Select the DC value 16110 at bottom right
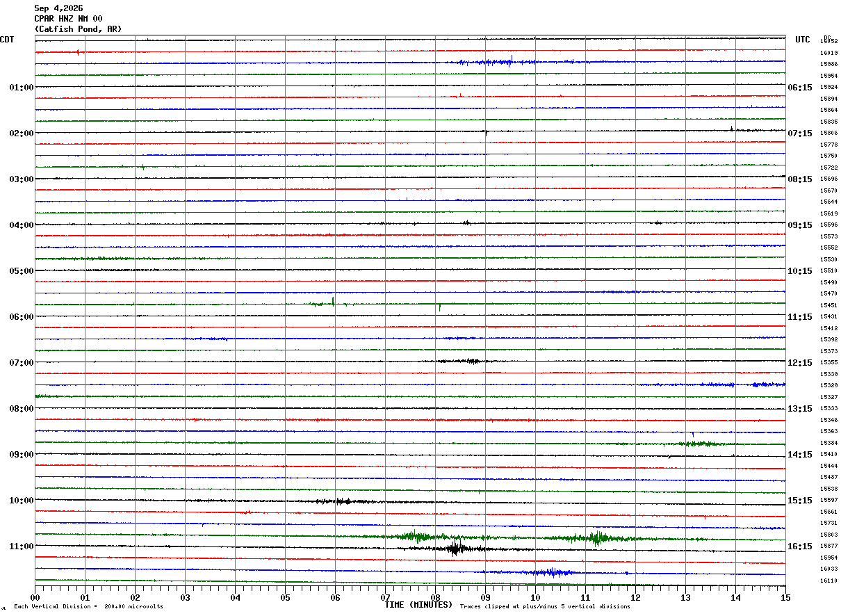 pos(828,581)
